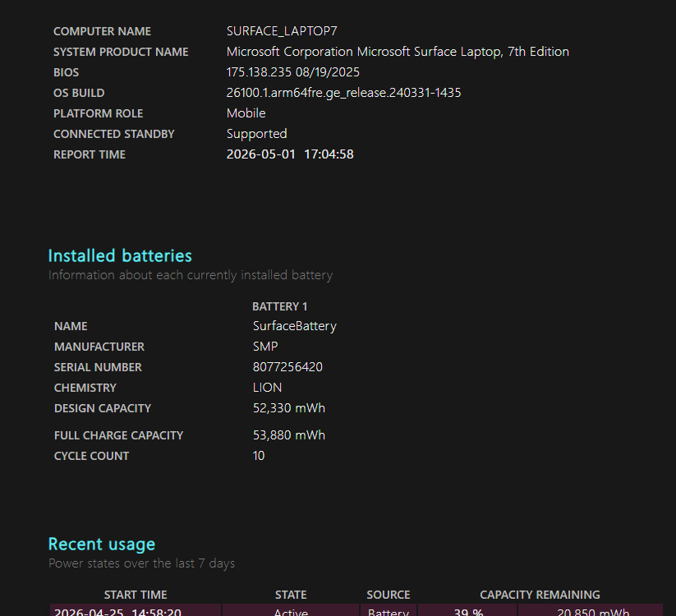Image resolution: width=676 pixels, height=616 pixels.
Task: Click the DESIGN CAPACITY label
Action: tap(103, 408)
